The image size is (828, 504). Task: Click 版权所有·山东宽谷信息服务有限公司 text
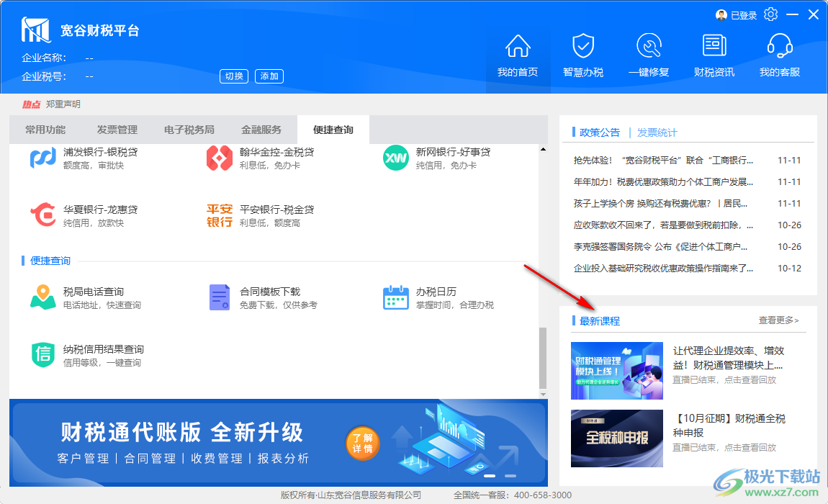click(x=351, y=495)
